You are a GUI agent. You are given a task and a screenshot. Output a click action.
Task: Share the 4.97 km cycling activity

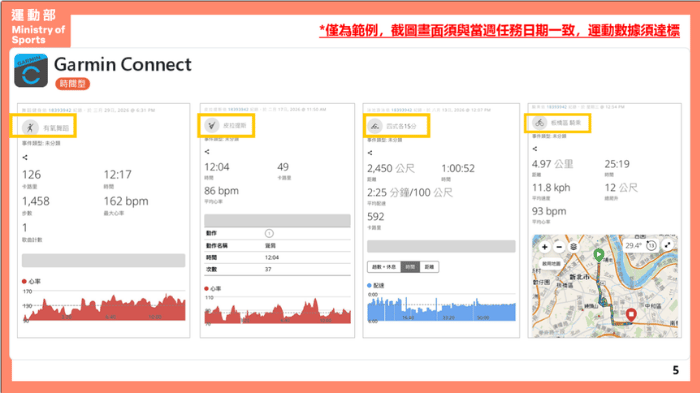535,149
